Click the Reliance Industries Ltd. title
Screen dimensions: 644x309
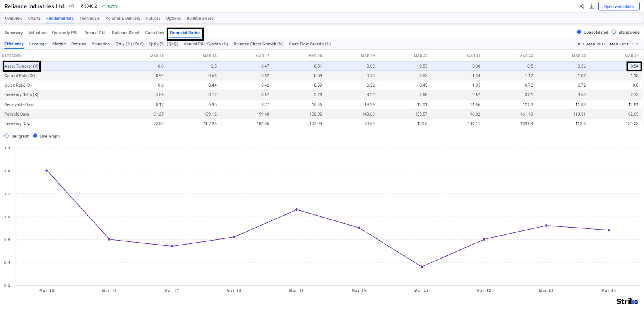coord(35,6)
